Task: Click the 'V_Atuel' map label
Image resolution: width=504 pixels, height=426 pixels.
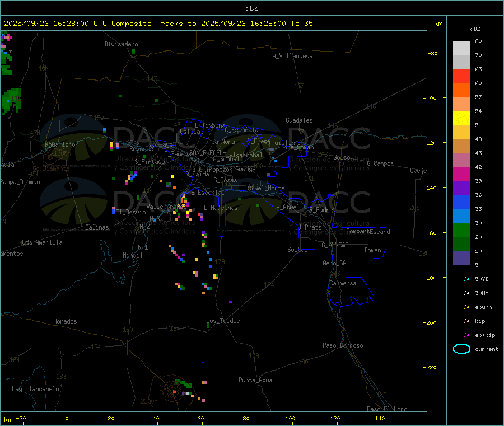Action: [288, 207]
